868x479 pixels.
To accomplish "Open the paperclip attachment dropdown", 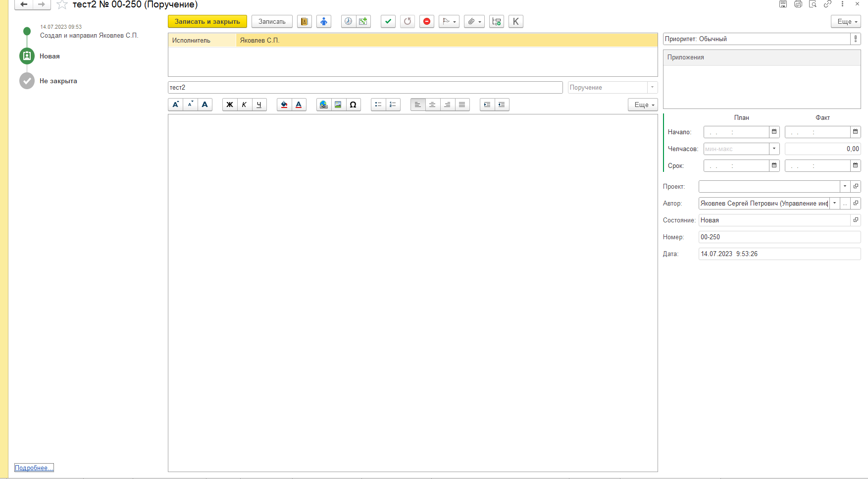I will tap(474, 21).
